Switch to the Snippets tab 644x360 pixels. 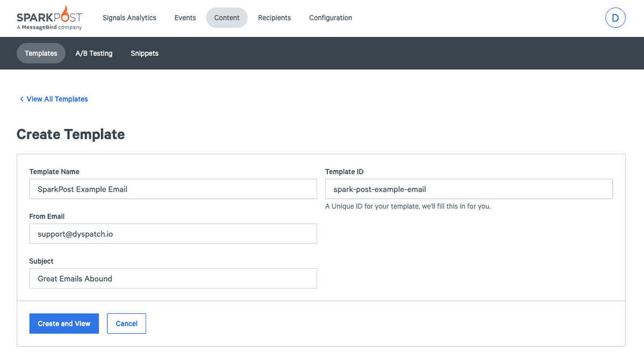click(144, 53)
